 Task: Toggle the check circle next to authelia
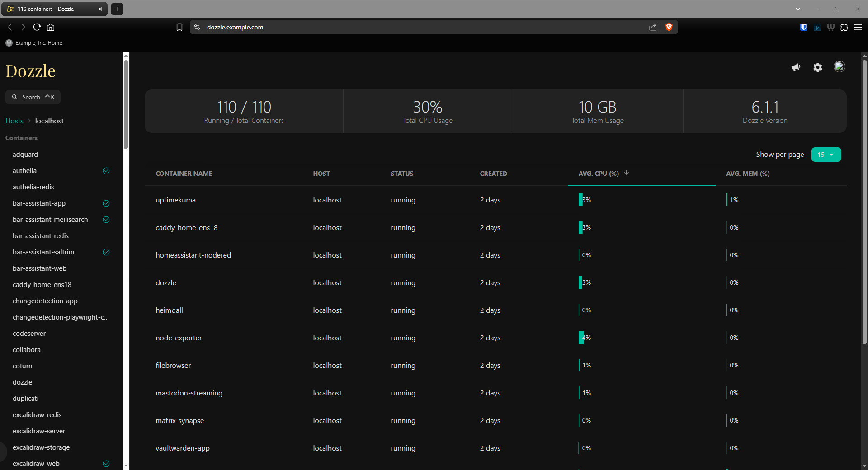106,171
